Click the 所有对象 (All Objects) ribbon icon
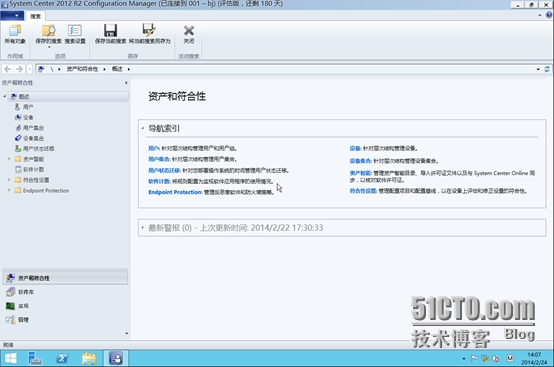554x367 pixels. point(15,34)
